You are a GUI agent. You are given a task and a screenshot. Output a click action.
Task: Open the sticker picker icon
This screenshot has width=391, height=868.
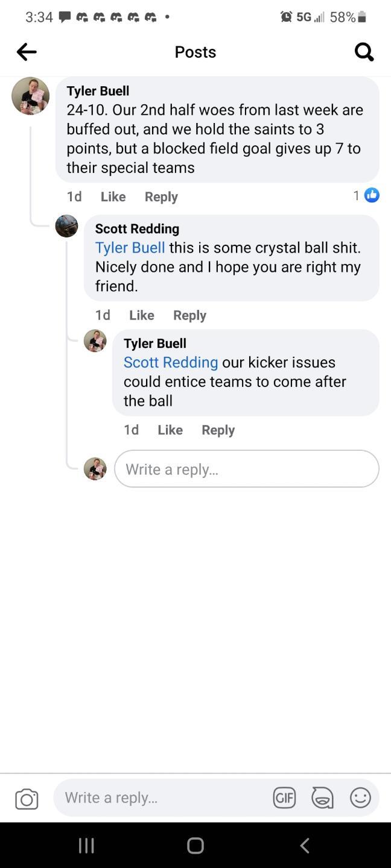322,798
